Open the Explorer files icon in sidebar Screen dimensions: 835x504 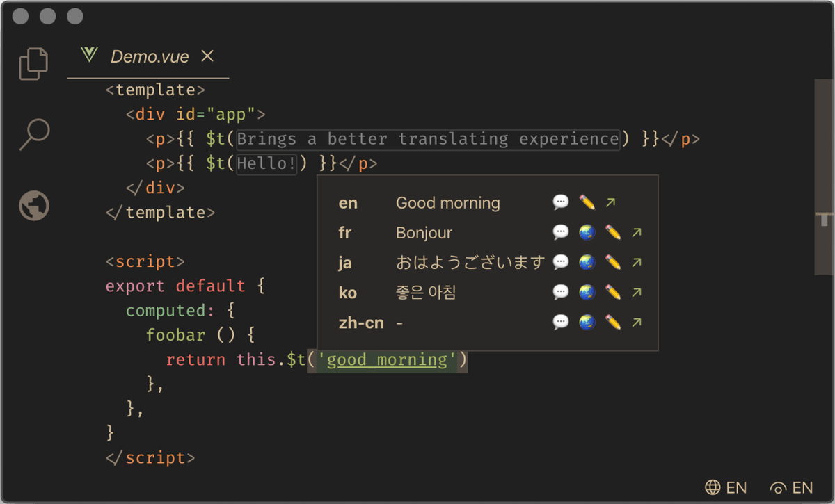click(x=33, y=64)
